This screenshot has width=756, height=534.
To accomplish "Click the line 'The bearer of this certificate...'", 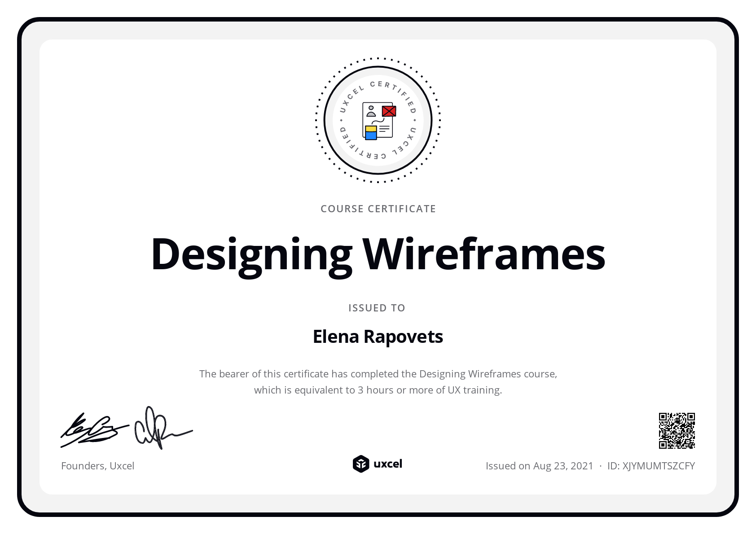I will (378, 374).
